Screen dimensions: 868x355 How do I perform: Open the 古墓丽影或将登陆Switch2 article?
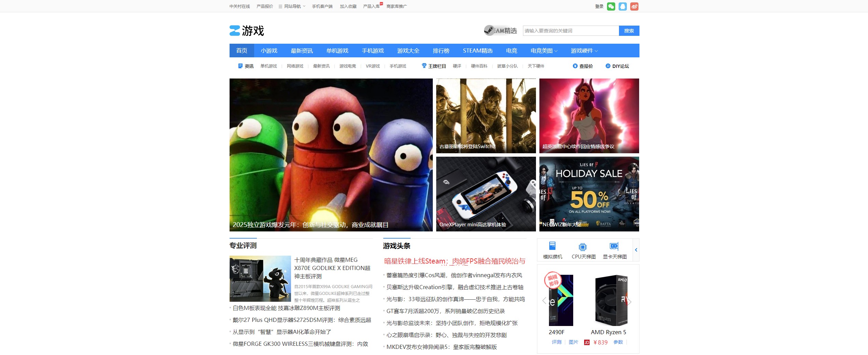[486, 116]
